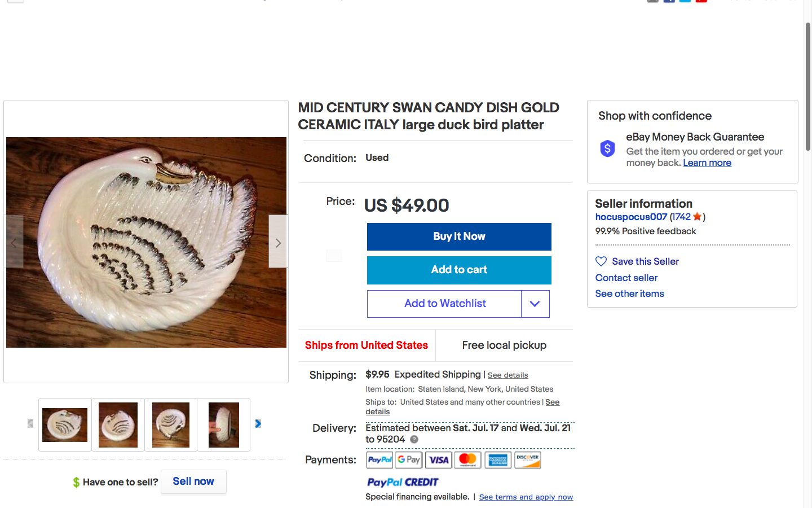Image resolution: width=812 pixels, height=508 pixels.
Task: Select the fourth thumbnail showing dish side view
Action: [224, 424]
